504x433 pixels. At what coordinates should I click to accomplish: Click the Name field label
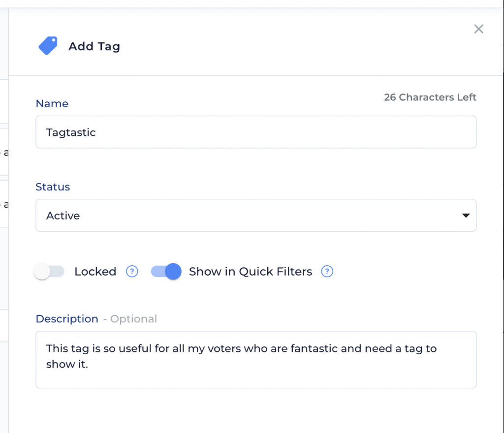pyautogui.click(x=52, y=103)
